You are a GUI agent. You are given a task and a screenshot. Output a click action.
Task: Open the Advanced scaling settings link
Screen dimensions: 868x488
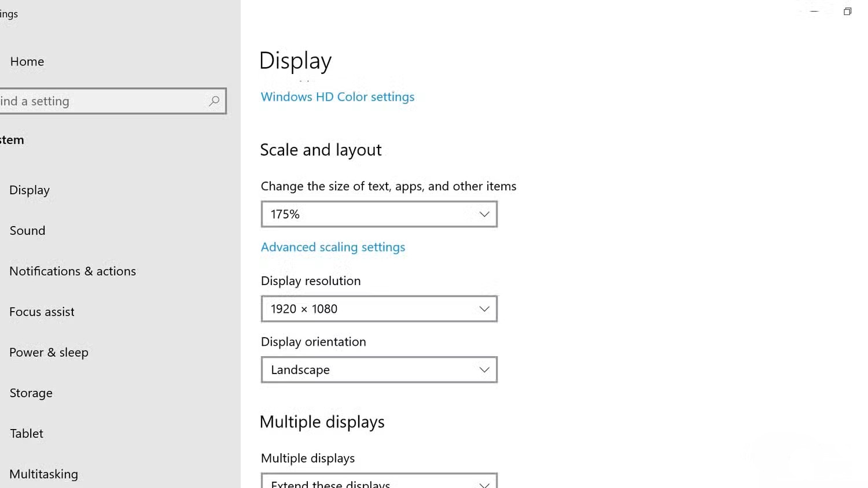click(x=333, y=247)
